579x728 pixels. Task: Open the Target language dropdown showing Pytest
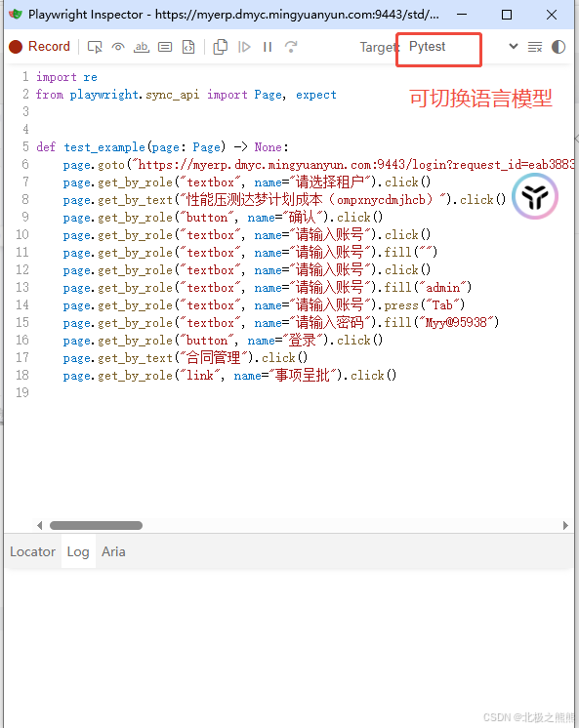(463, 47)
